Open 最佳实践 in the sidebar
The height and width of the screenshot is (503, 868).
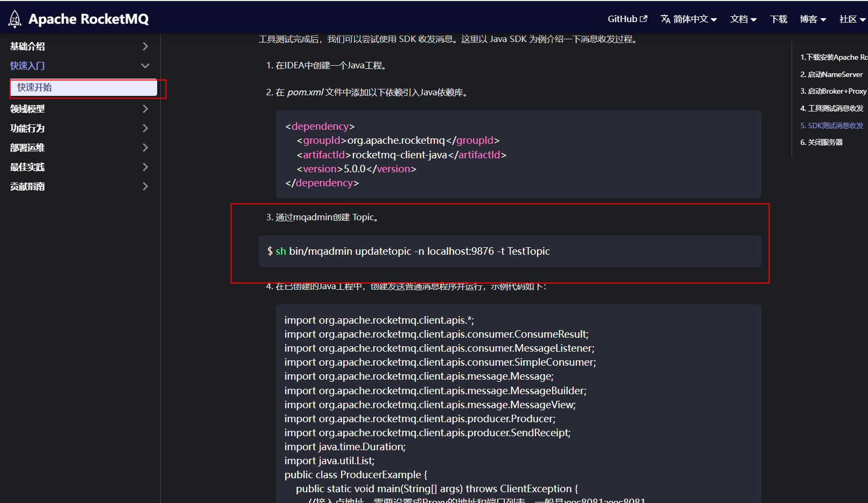27,167
